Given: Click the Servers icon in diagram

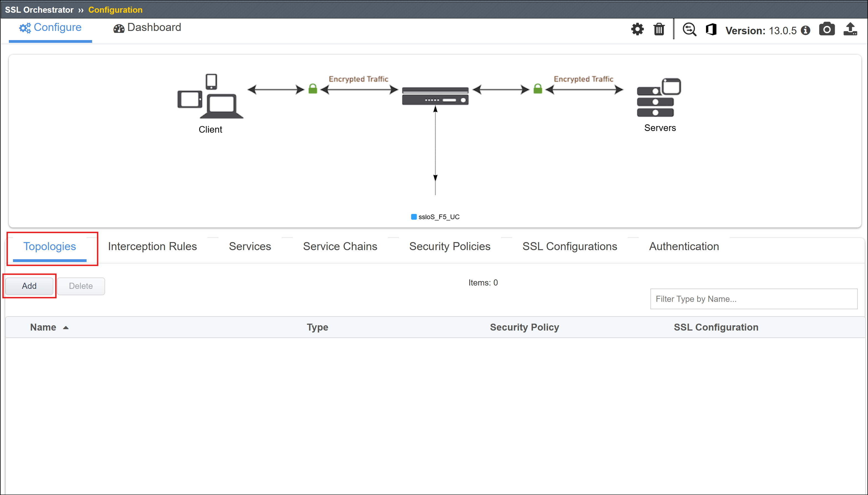Looking at the screenshot, I should pos(659,98).
